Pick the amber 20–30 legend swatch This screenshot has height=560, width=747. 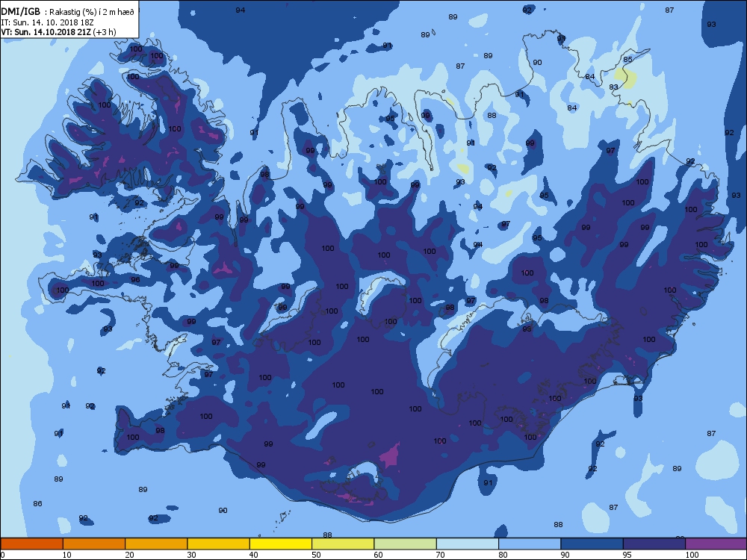pyautogui.click(x=156, y=544)
